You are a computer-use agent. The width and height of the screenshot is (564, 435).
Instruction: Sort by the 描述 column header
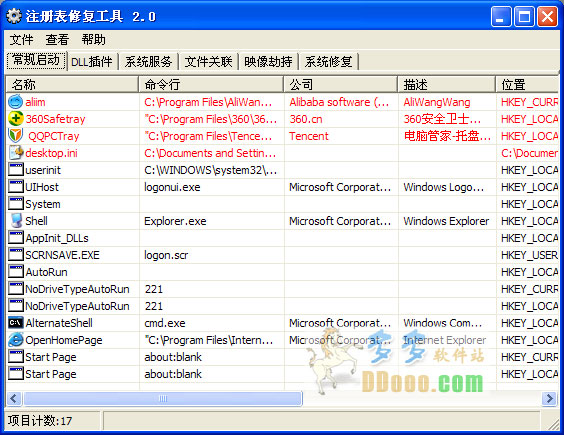tap(447, 85)
